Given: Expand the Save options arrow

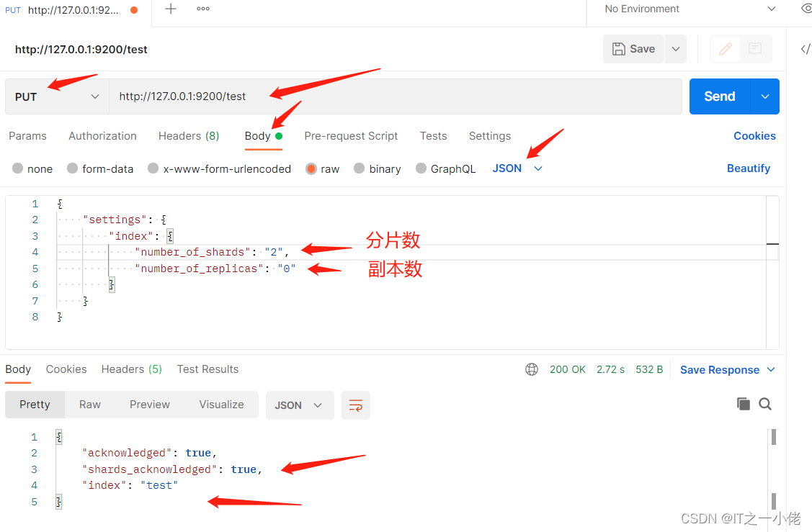Looking at the screenshot, I should click(x=676, y=49).
